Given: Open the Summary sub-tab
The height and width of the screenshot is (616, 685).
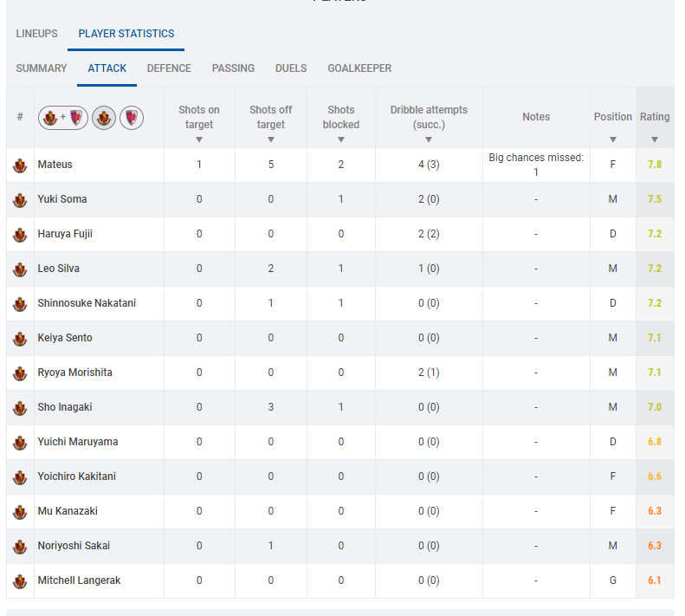Looking at the screenshot, I should [x=42, y=68].
